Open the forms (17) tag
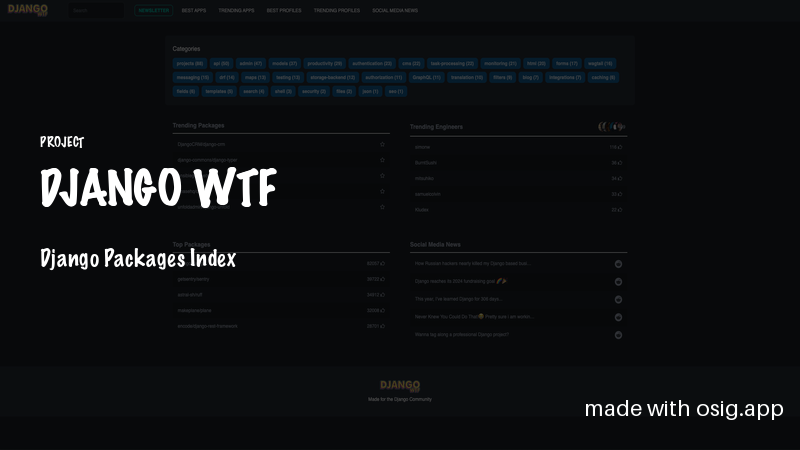The height and width of the screenshot is (450, 800). point(567,64)
